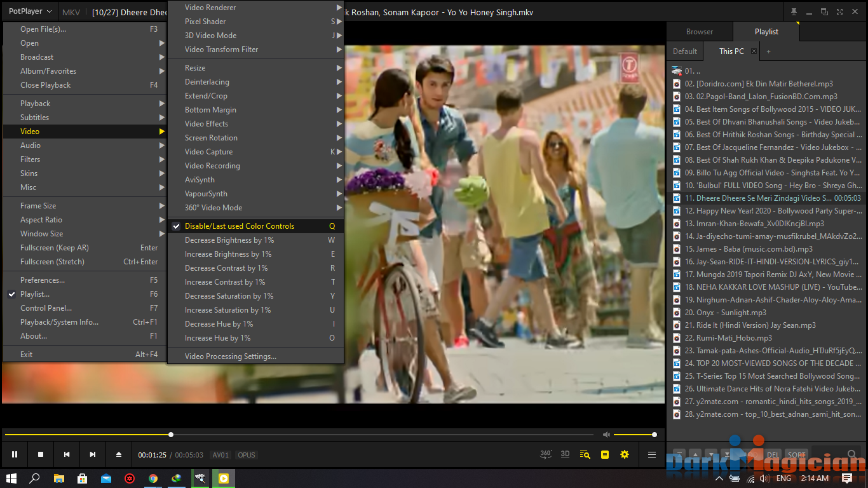Add a new playlist with plus icon
The height and width of the screenshot is (488, 868).
click(x=768, y=51)
